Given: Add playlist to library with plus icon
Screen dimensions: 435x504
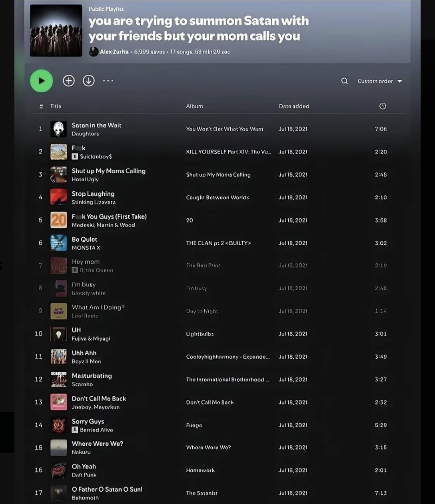Looking at the screenshot, I should pos(69,81).
